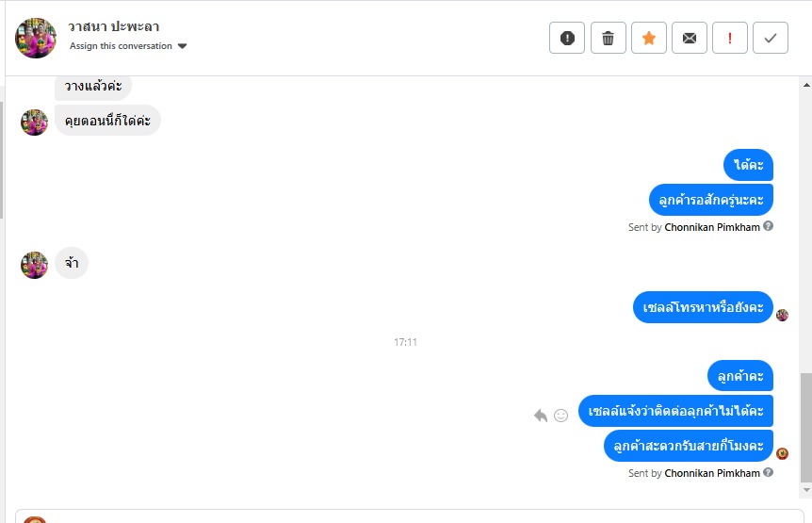The height and width of the screenshot is (523, 812).
Task: Click the scrollbar down arrow
Action: click(x=804, y=490)
